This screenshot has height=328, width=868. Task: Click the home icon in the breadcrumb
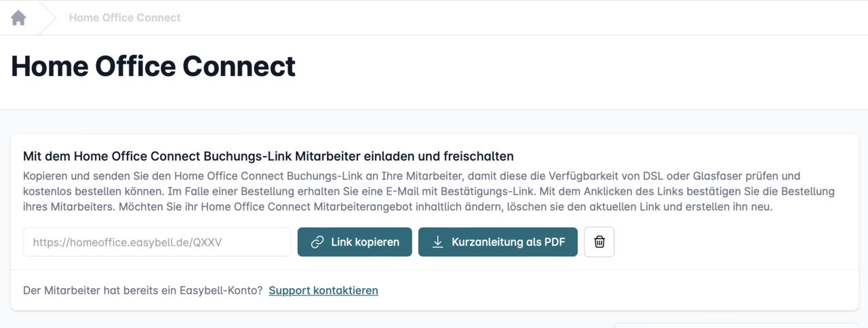pyautogui.click(x=18, y=18)
